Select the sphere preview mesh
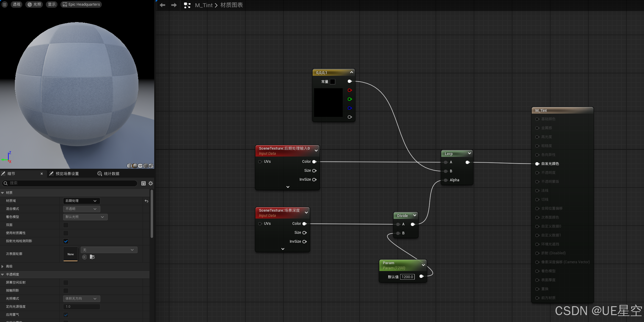The image size is (644, 322). (135, 166)
